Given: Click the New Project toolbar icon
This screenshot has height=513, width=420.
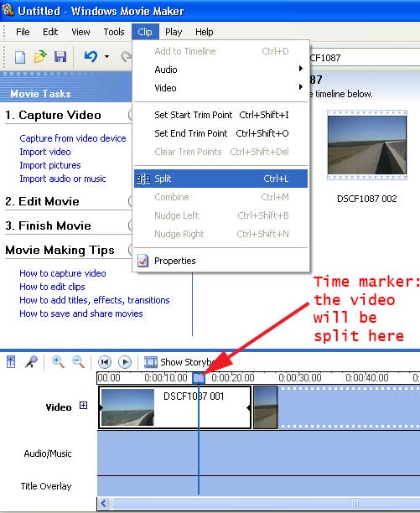Looking at the screenshot, I should click(20, 57).
